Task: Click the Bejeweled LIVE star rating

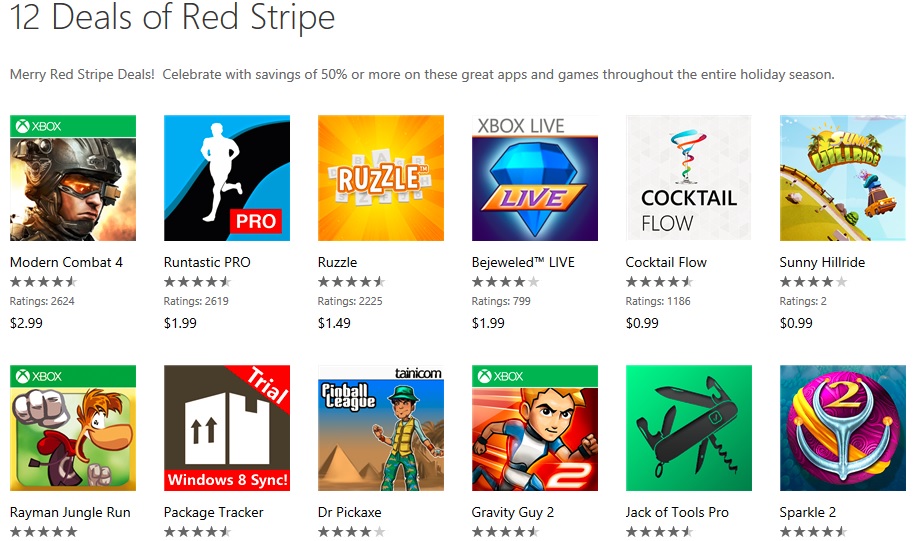Action: coord(505,282)
